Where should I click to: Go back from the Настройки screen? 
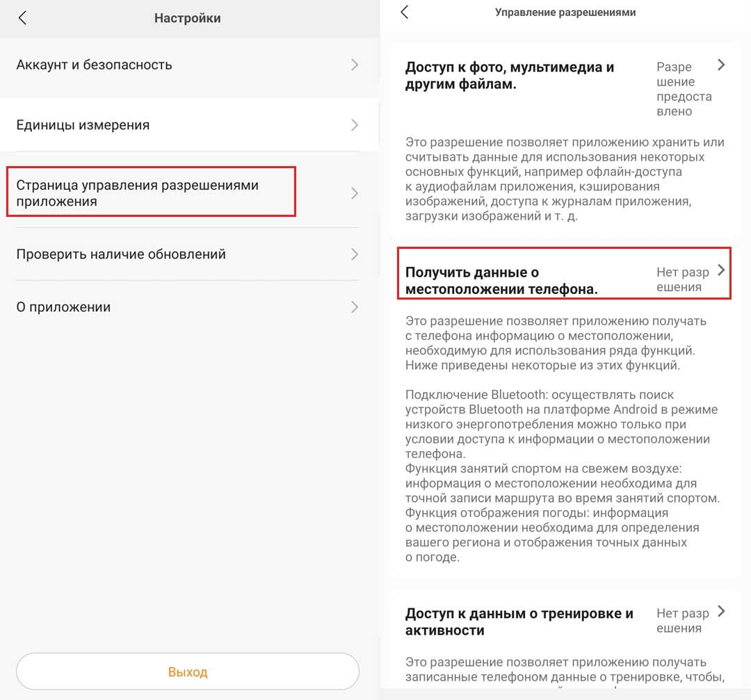point(22,18)
